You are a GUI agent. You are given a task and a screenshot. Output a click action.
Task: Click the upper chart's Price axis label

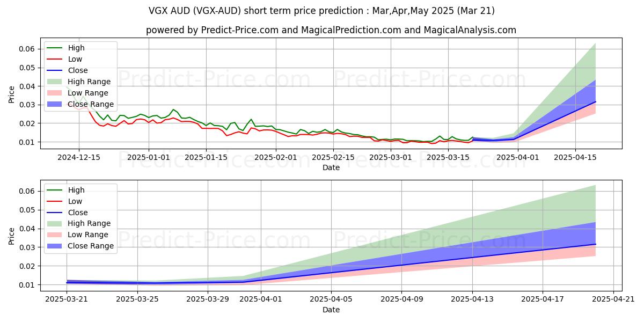[12, 93]
